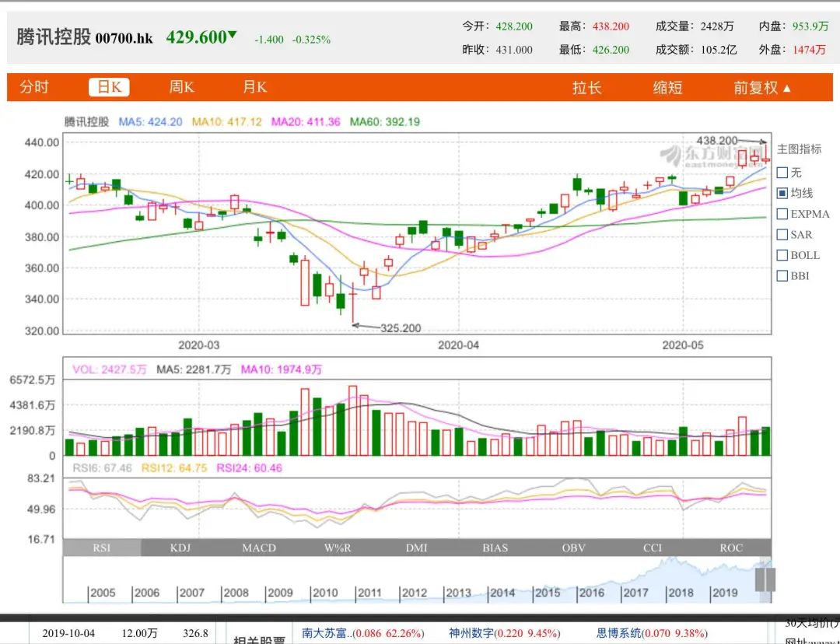Enable the BOLL indicator checkbox
This screenshot has height=644, width=840.
coord(782,255)
